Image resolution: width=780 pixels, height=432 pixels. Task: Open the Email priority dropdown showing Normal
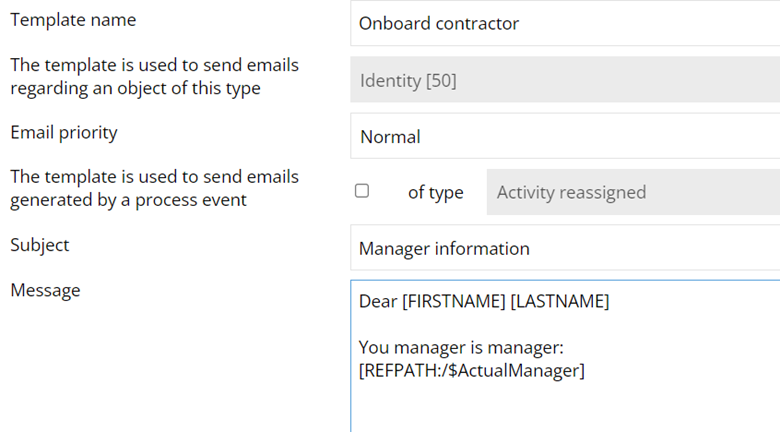(565, 136)
